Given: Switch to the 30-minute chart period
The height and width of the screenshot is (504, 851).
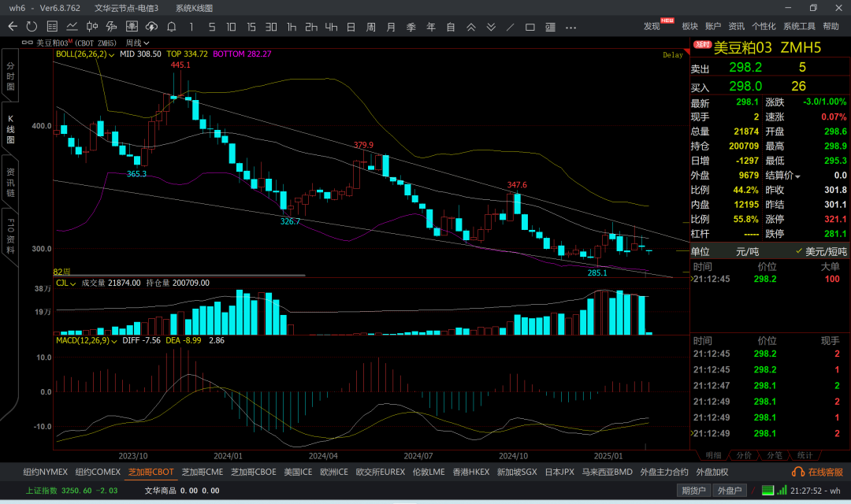Looking at the screenshot, I should [271, 27].
